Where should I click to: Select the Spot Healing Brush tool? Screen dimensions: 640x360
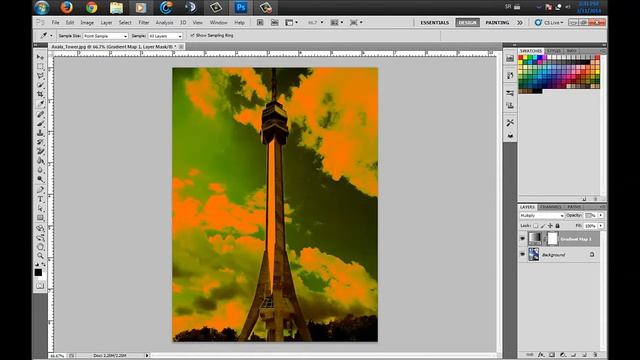[40, 114]
